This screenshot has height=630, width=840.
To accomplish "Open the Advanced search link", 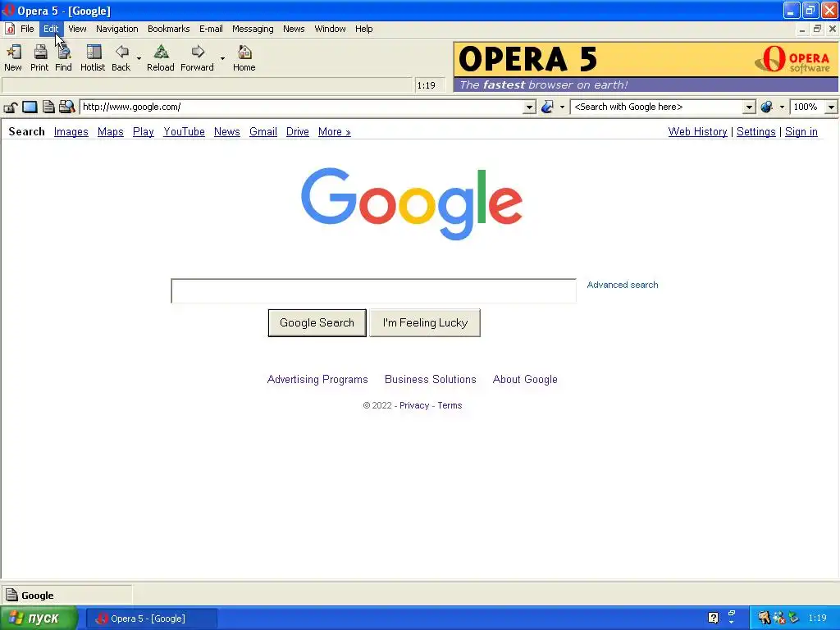I will [623, 285].
